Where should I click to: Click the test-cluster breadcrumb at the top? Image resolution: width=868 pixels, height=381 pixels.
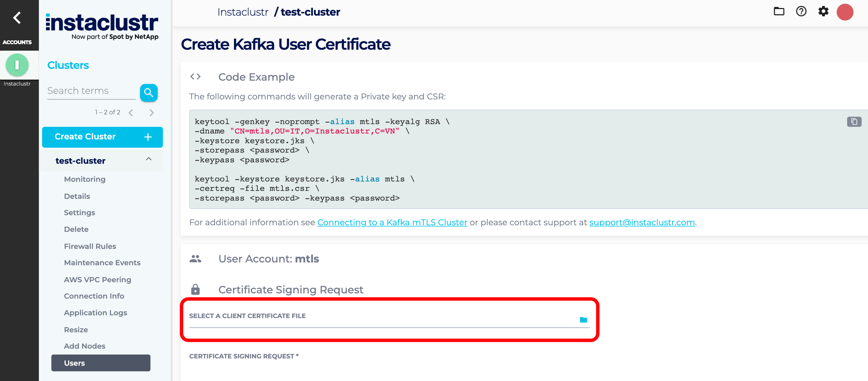[x=311, y=11]
